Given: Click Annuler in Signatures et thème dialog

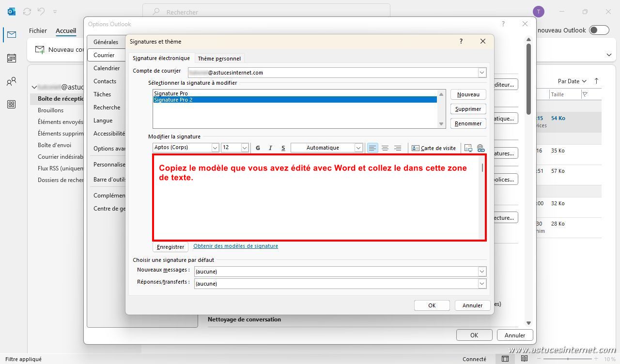Looking at the screenshot, I should tap(472, 305).
